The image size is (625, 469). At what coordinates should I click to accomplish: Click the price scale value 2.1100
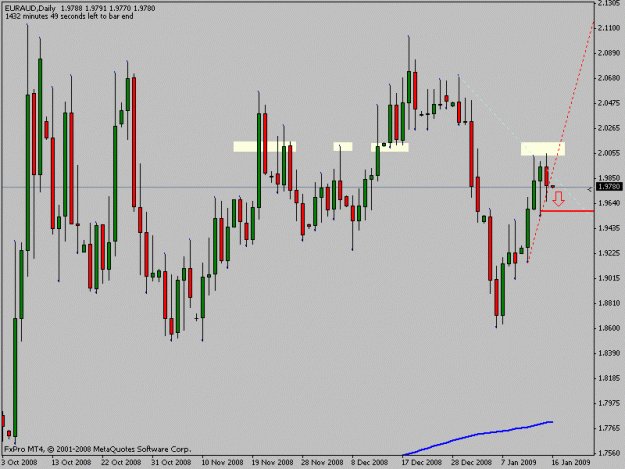[x=609, y=28]
